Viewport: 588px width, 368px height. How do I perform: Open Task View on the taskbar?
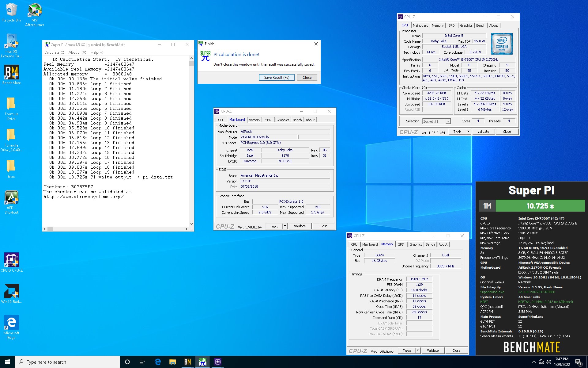point(142,362)
